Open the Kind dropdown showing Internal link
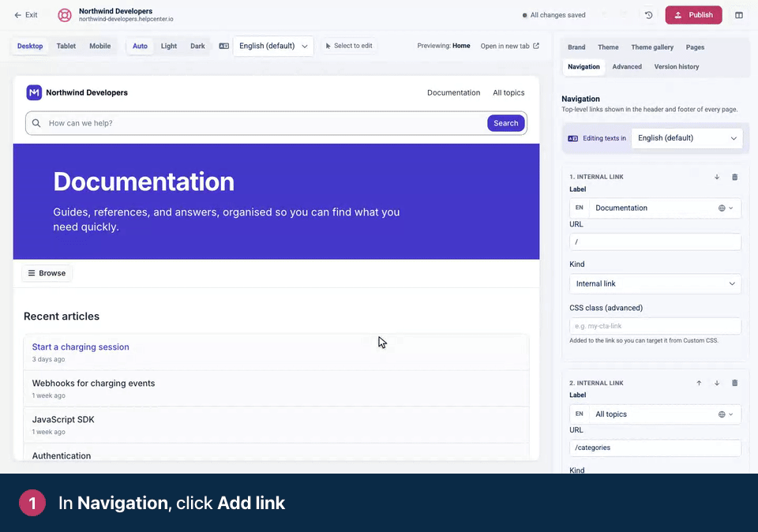This screenshot has width=758, height=532. tap(655, 283)
